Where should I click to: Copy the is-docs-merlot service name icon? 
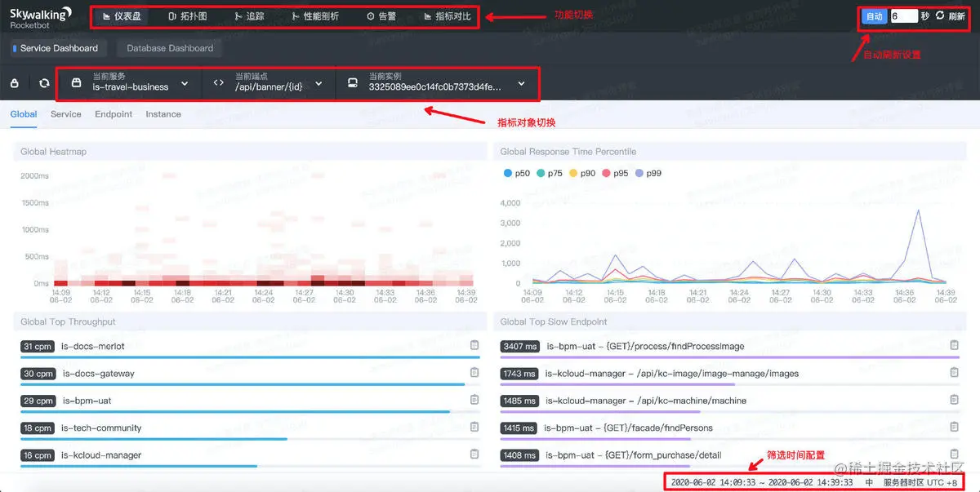pyautogui.click(x=474, y=346)
